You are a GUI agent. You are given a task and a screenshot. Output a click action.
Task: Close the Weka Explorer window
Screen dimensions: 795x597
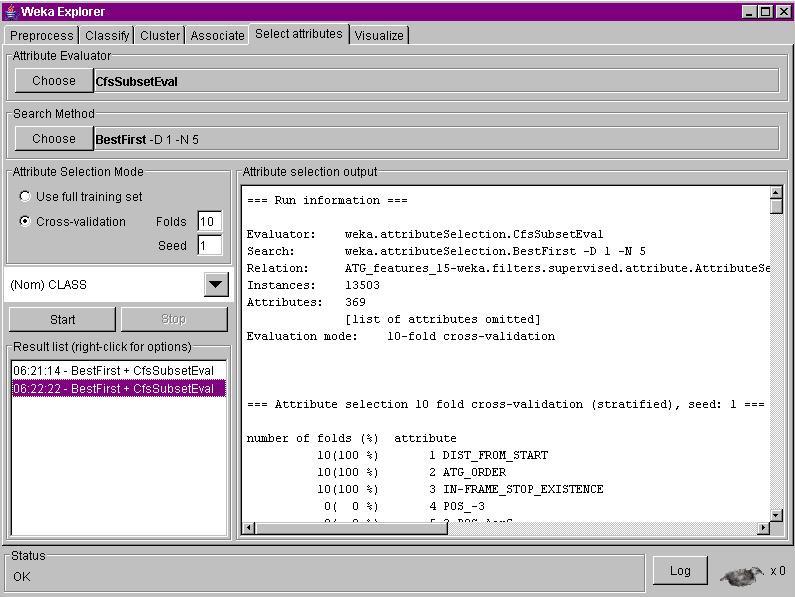(x=783, y=11)
